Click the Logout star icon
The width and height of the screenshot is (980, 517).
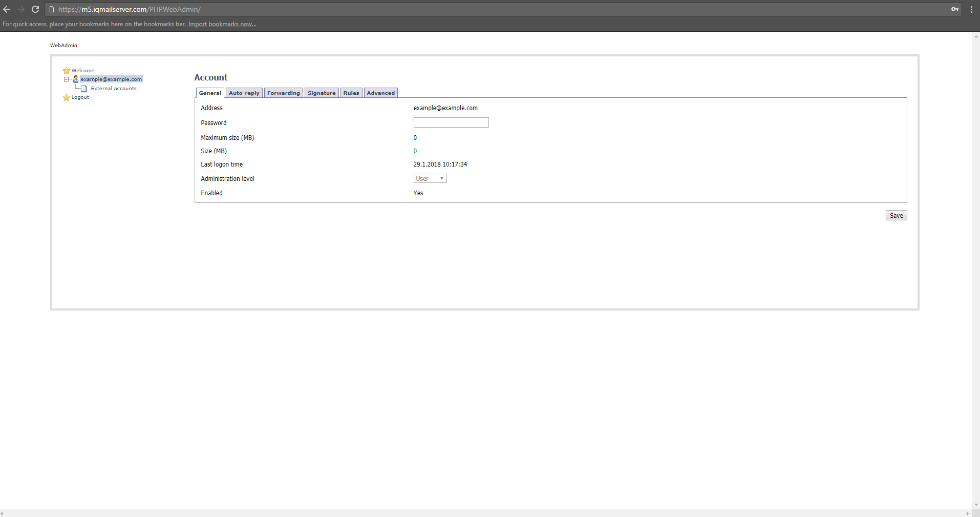tap(67, 97)
